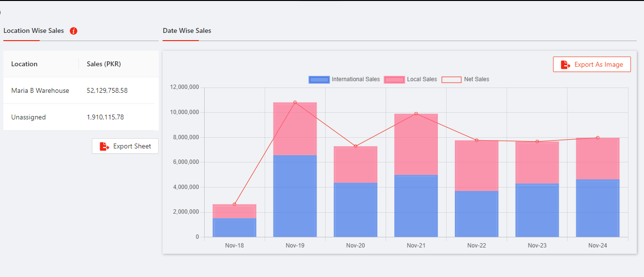Toggle International Sales legend box

pos(319,80)
